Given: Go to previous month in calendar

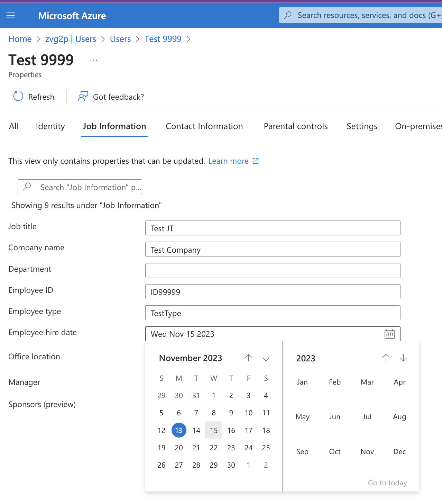Looking at the screenshot, I should pos(249,358).
